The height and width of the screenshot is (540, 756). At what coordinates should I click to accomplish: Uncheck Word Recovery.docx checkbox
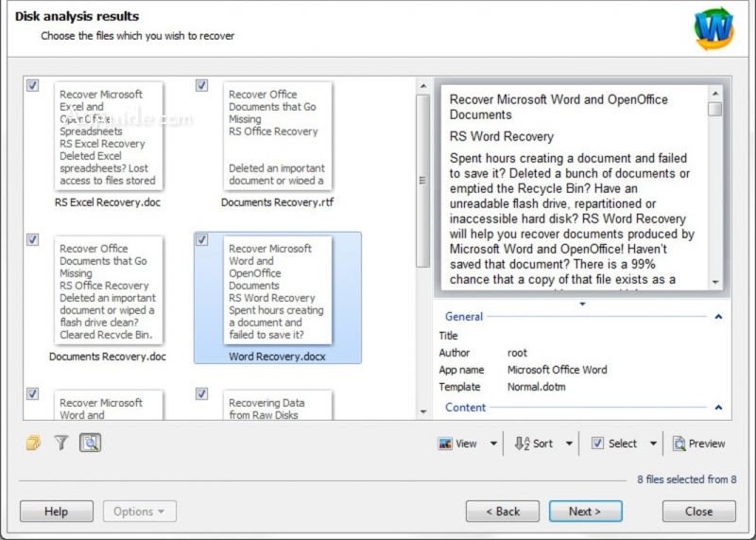click(201, 239)
